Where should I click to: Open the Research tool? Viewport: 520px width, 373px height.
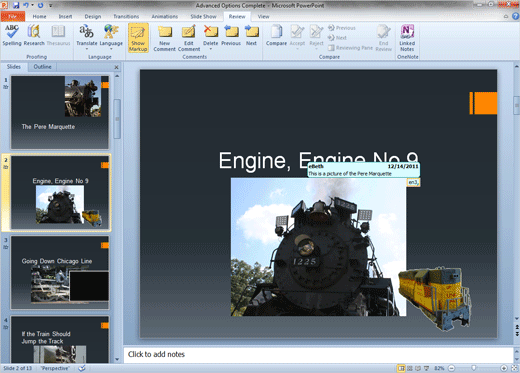pos(34,35)
